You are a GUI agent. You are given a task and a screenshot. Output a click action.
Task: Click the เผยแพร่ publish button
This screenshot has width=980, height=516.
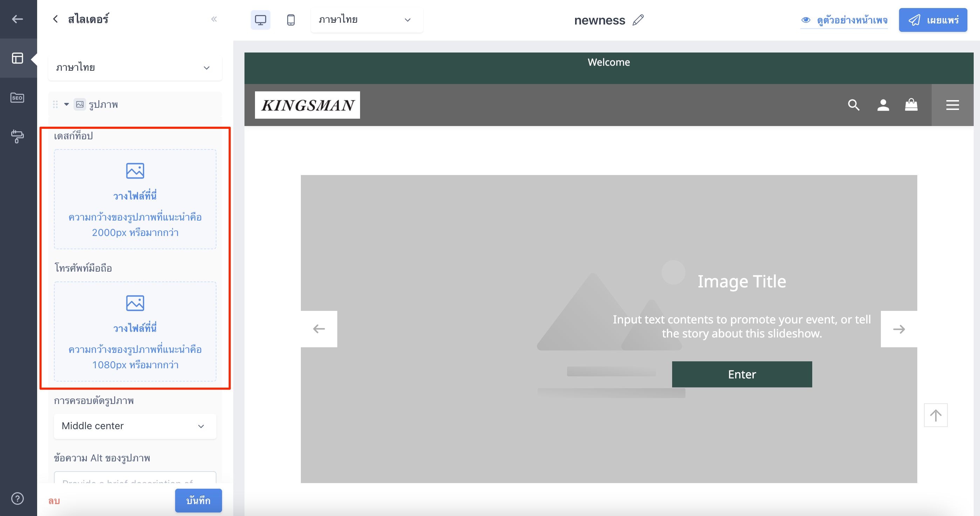tap(933, 20)
